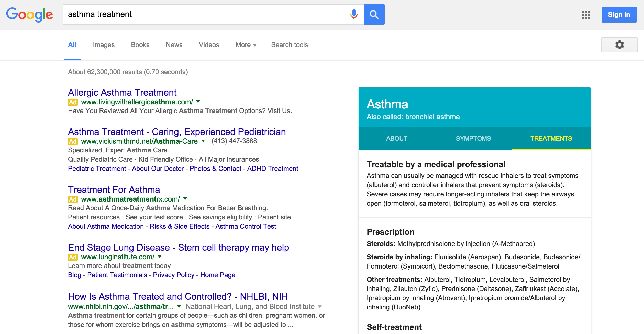The height and width of the screenshot is (334, 644).
Task: Expand National Heart, Lung, Blood Institute arrow
Action: tap(319, 306)
